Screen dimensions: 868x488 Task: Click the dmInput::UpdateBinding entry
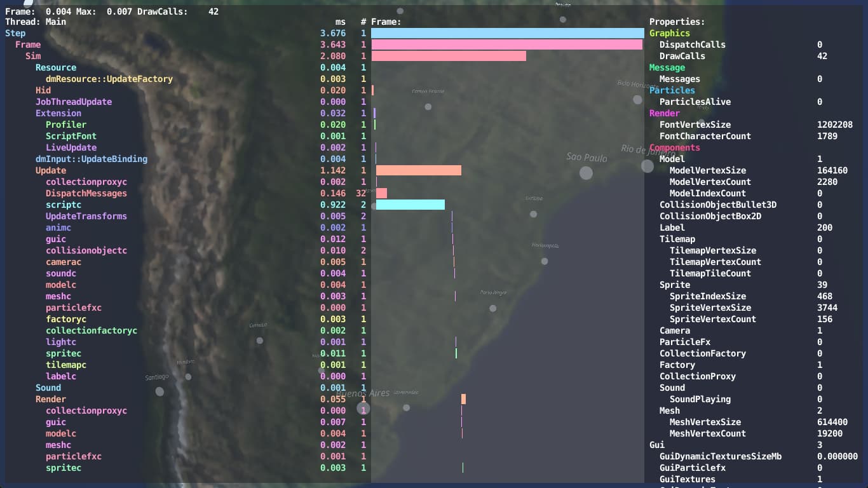(x=91, y=159)
